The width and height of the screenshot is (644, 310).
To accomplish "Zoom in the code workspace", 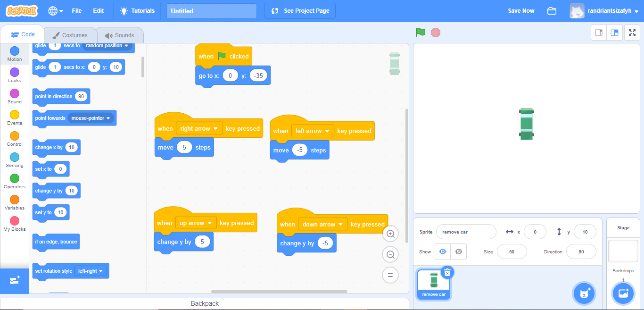I will 390,234.
